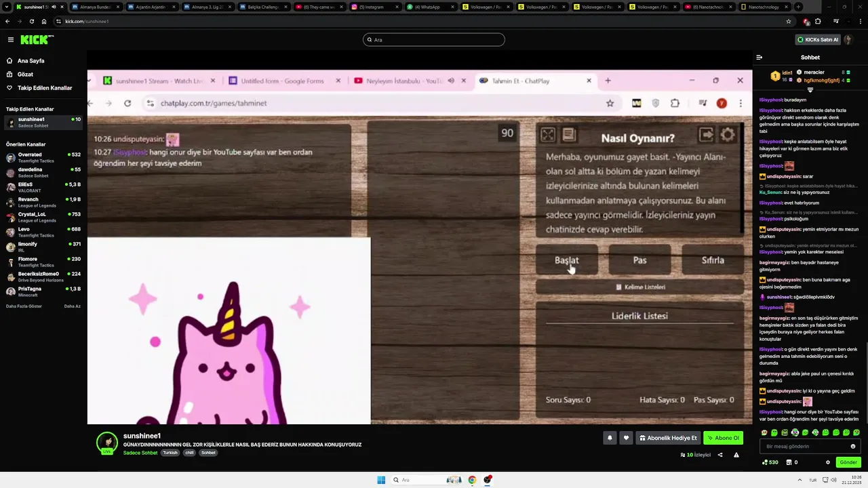868x488 pixels.
Task: Go back with the browser back arrow
Action: (x=8, y=21)
